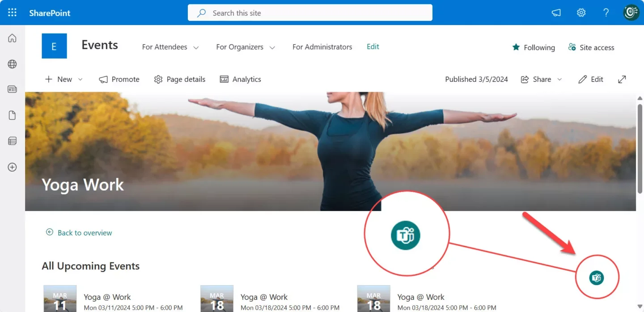Image resolution: width=644 pixels, height=312 pixels.
Task: Focus the Search this site box
Action: point(310,13)
